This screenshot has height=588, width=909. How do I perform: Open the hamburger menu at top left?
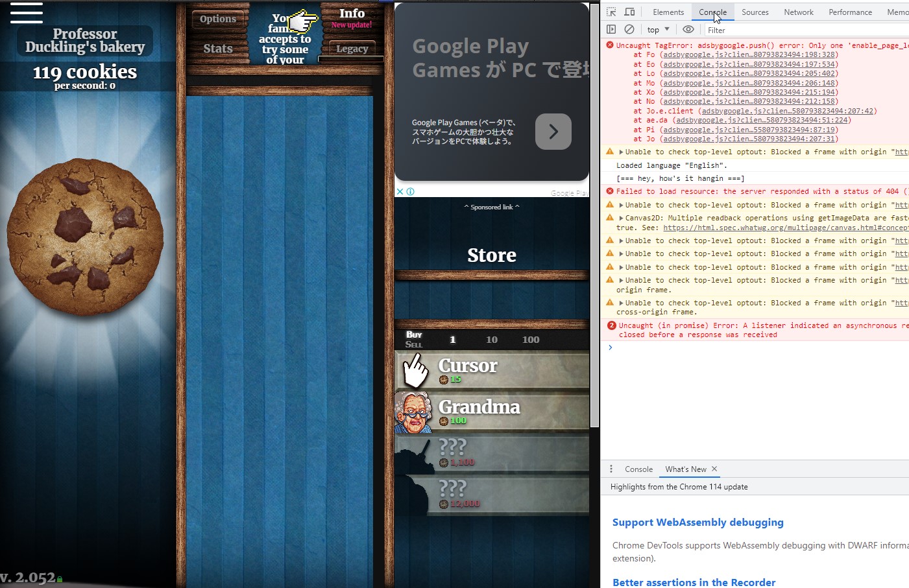(27, 13)
